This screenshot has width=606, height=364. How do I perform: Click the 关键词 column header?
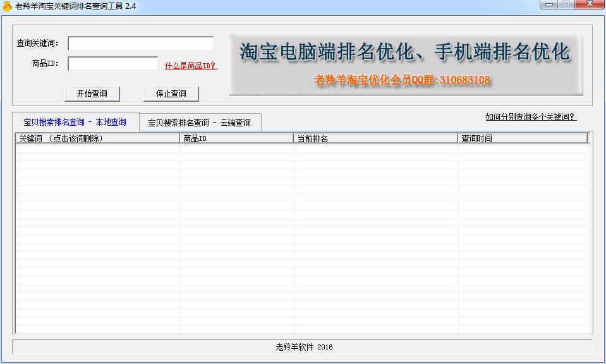pos(97,138)
